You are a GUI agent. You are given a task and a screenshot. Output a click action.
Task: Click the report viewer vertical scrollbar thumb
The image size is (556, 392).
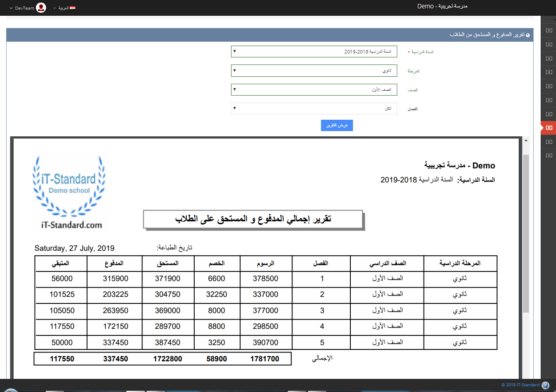click(x=526, y=232)
